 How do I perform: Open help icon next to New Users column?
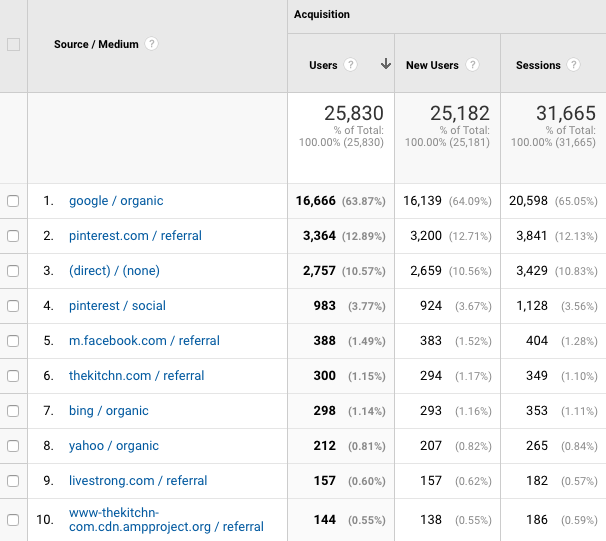[472, 65]
